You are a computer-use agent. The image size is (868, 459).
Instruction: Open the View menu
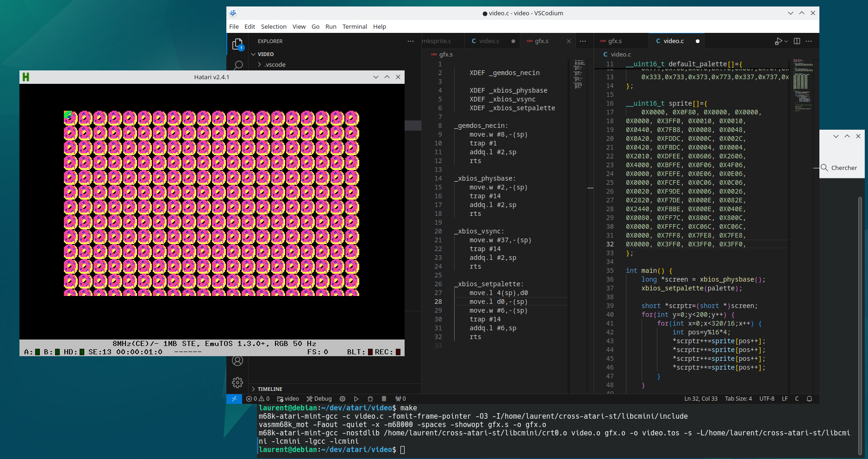(299, 26)
